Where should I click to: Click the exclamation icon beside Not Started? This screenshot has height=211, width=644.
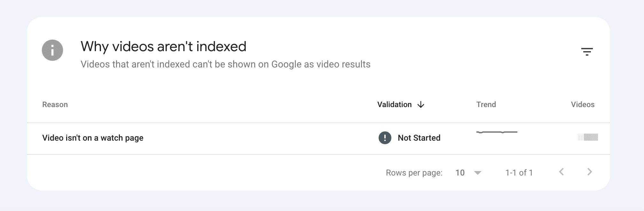(x=385, y=138)
